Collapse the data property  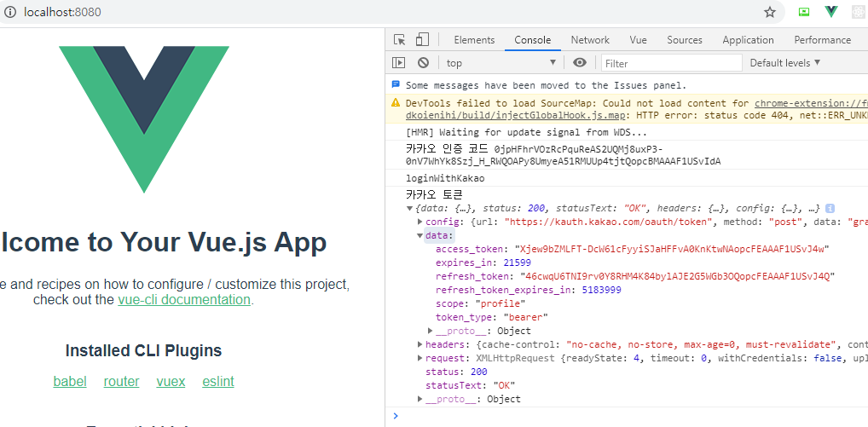tap(420, 235)
